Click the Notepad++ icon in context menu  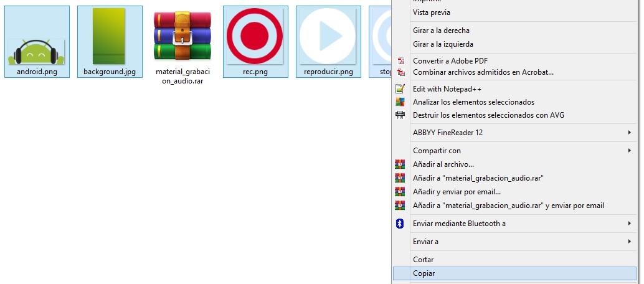coord(400,89)
